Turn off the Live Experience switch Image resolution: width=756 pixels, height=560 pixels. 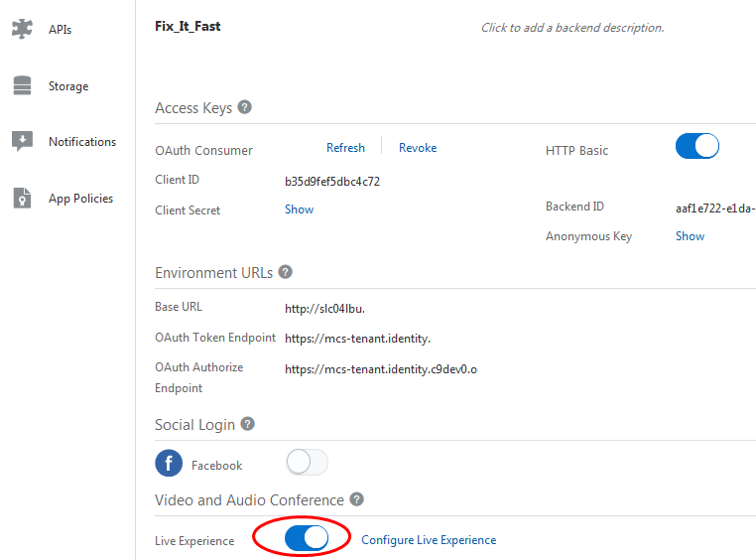(306, 538)
